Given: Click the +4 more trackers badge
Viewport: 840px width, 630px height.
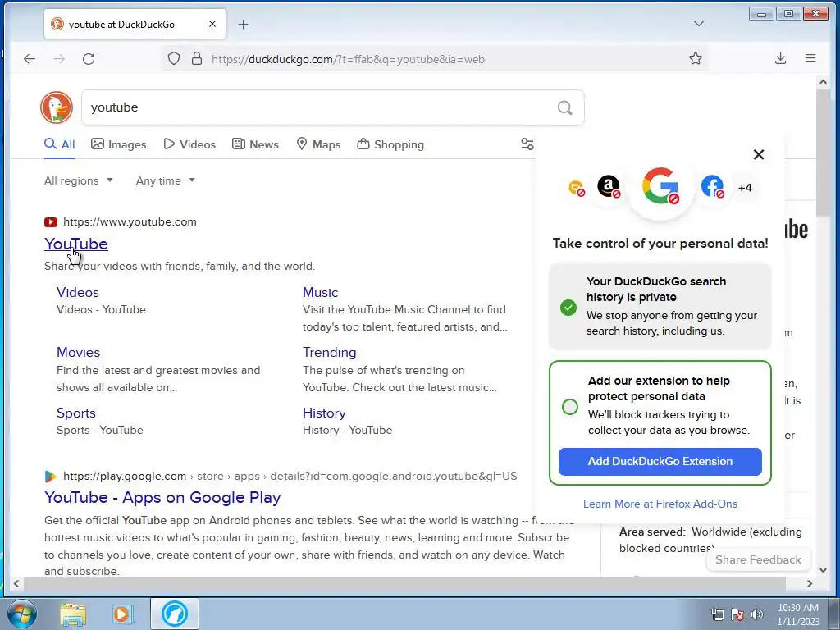Looking at the screenshot, I should 745,188.
